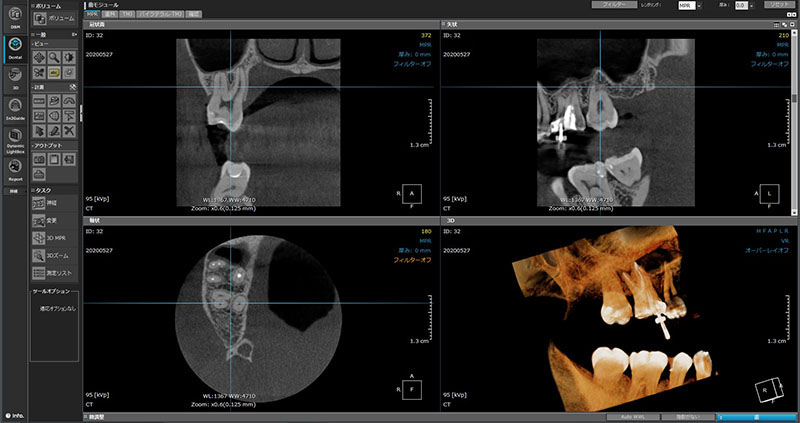Collapse the 計測 measurement group
Screen dimensions: 800x423
(33, 88)
